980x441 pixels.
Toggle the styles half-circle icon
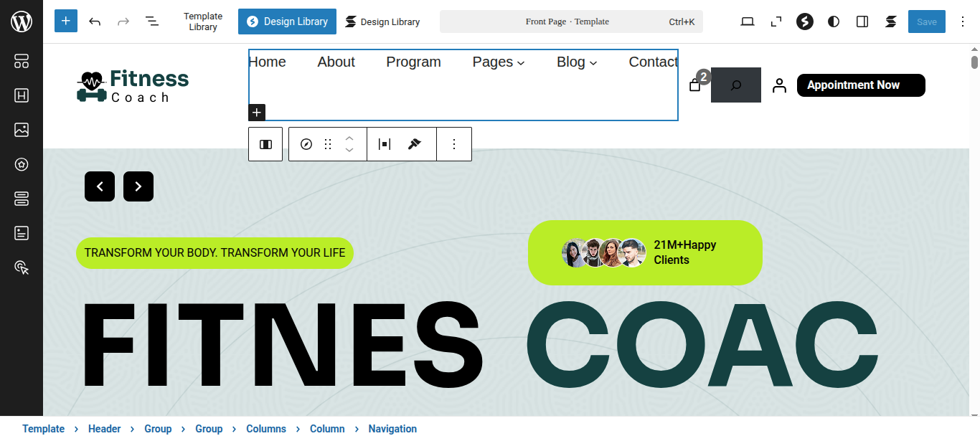tap(834, 22)
